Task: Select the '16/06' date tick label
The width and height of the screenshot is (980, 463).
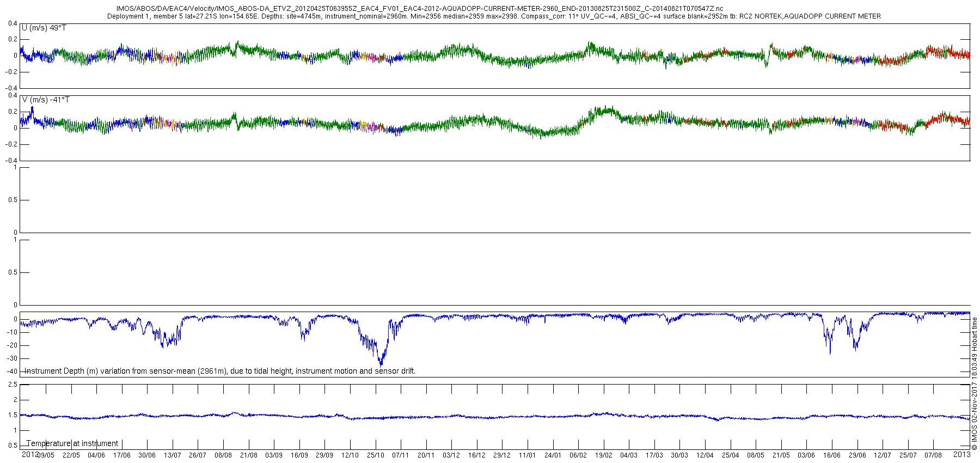Action: tap(832, 455)
